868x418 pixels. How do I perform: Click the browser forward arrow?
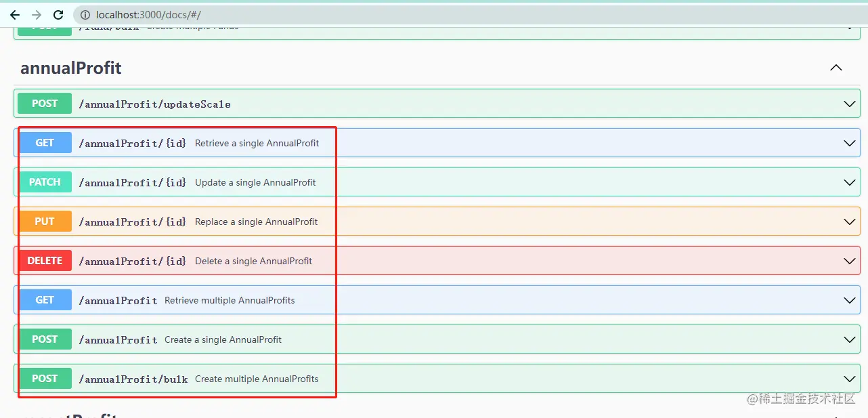pyautogui.click(x=37, y=14)
